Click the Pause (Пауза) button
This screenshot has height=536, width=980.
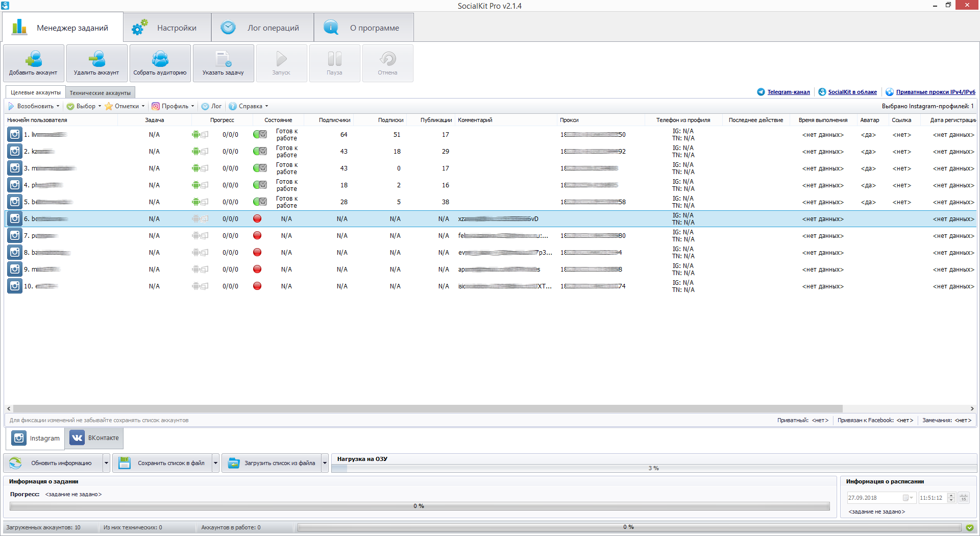[x=335, y=63]
